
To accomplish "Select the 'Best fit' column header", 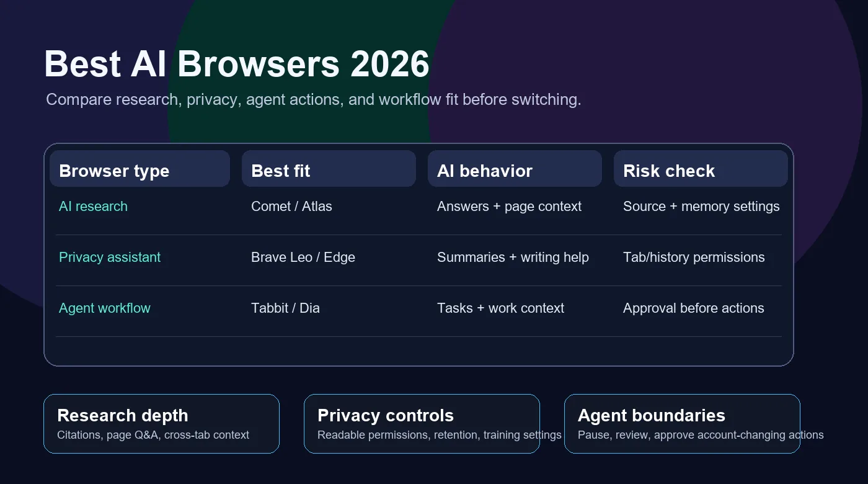I will click(329, 168).
